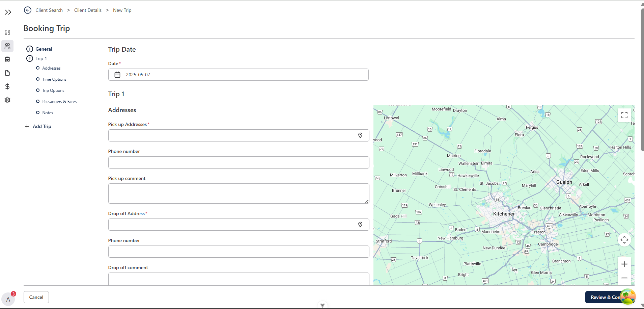Click the pick up address location pin
Image resolution: width=644 pixels, height=309 pixels.
point(360,135)
